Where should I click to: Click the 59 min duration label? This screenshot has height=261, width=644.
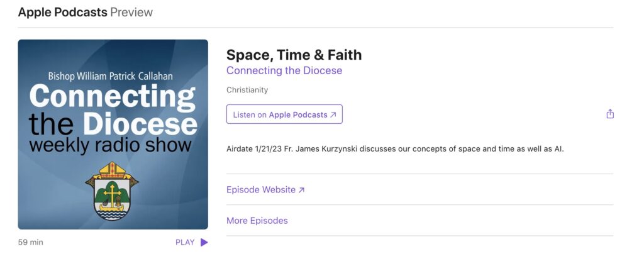[31, 243]
